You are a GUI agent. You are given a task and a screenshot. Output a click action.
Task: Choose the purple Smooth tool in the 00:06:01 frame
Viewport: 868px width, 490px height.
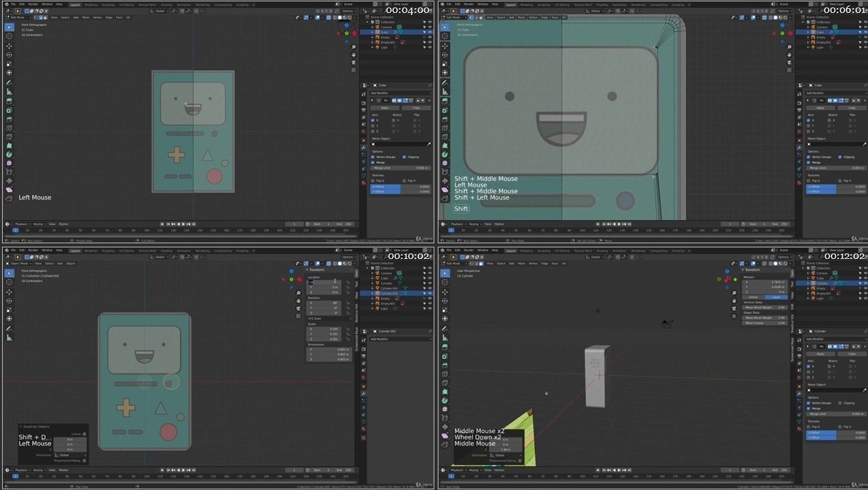(x=444, y=164)
